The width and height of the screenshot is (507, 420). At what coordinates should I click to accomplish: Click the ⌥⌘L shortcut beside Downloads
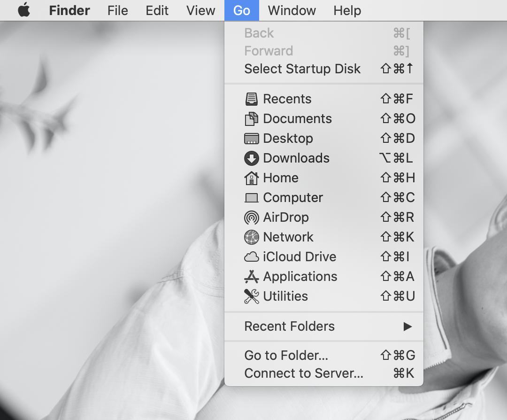pyautogui.click(x=396, y=158)
